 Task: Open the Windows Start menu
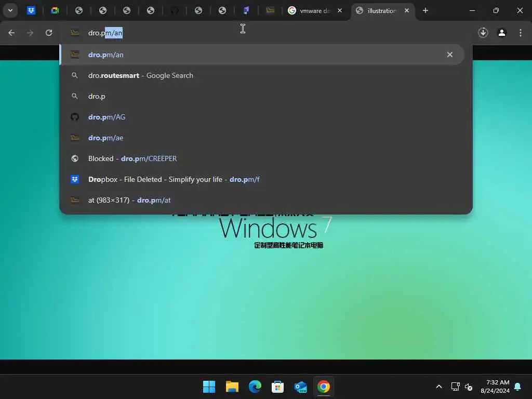coord(209,387)
